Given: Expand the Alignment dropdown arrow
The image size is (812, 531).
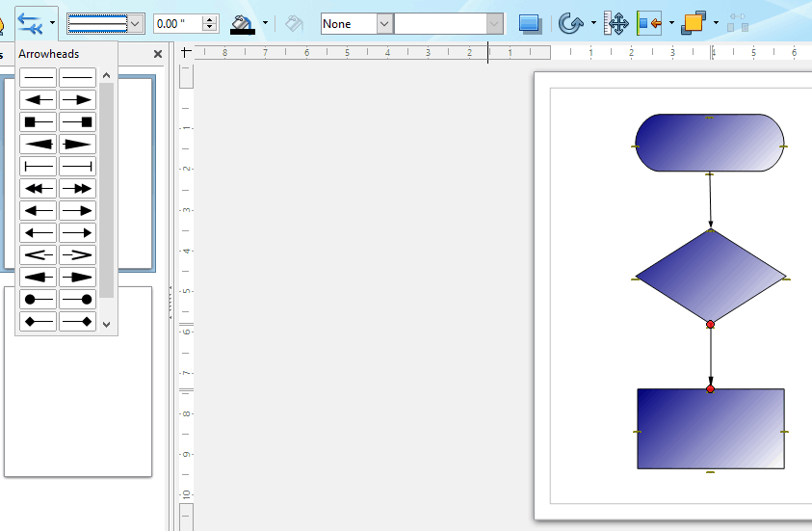Looking at the screenshot, I should (x=671, y=23).
